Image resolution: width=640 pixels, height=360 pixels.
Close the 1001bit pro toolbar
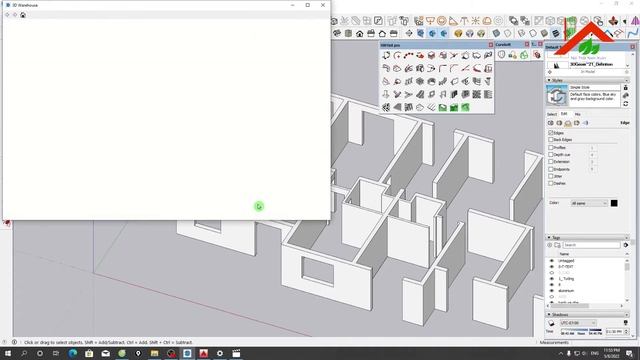pos(491,45)
